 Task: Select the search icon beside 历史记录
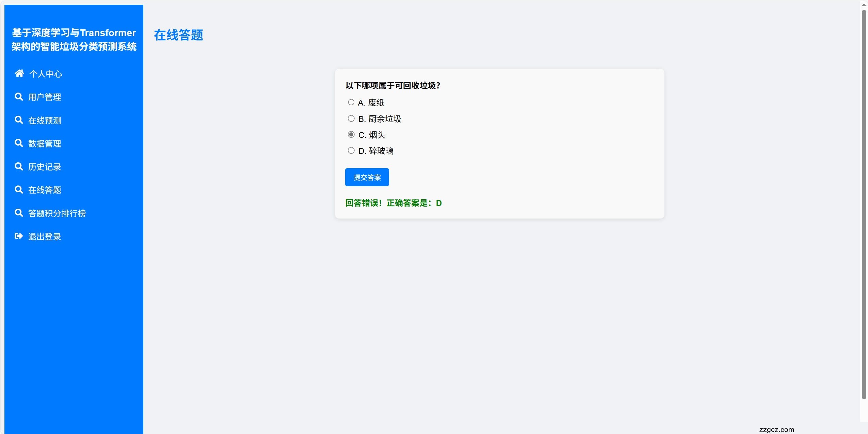[18, 166]
